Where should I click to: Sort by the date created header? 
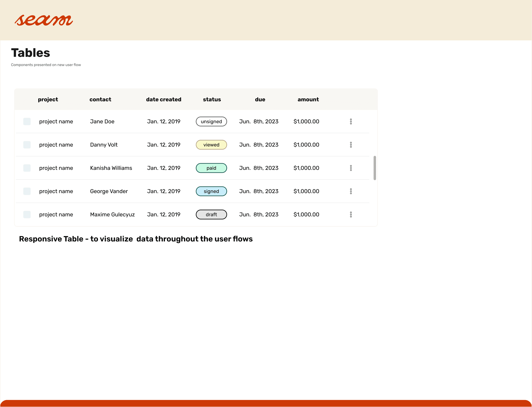click(x=164, y=99)
